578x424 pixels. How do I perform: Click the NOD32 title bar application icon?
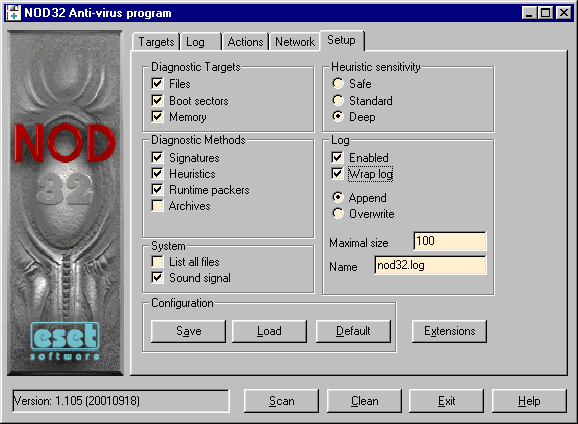pyautogui.click(x=14, y=13)
